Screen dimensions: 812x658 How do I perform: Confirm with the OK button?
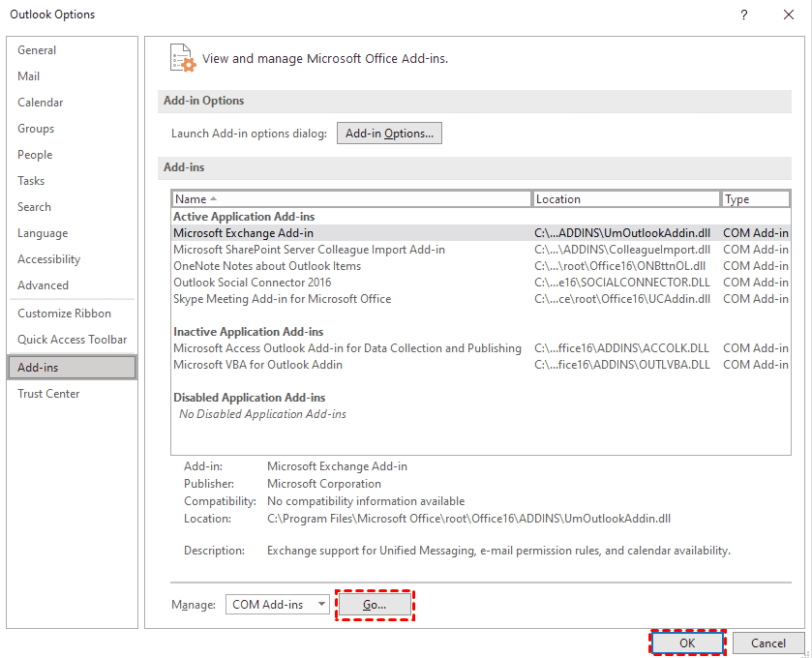click(x=687, y=643)
